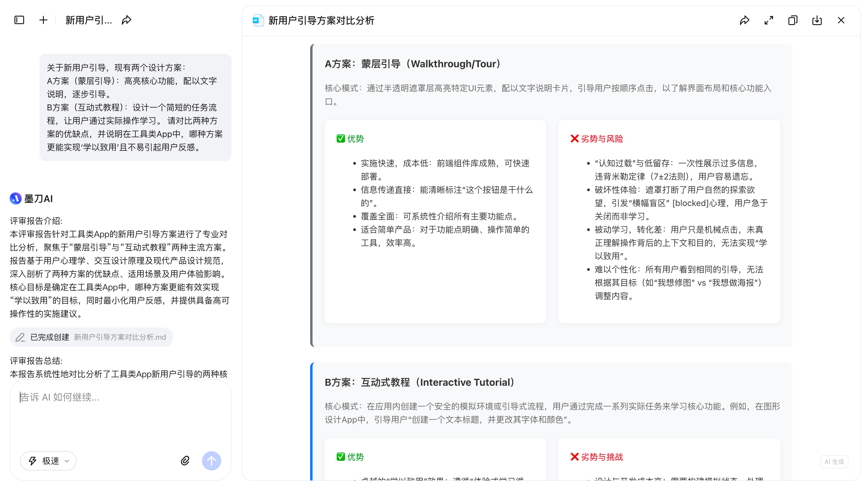868x488 pixels.
Task: Download the analysis document
Action: [x=817, y=21]
